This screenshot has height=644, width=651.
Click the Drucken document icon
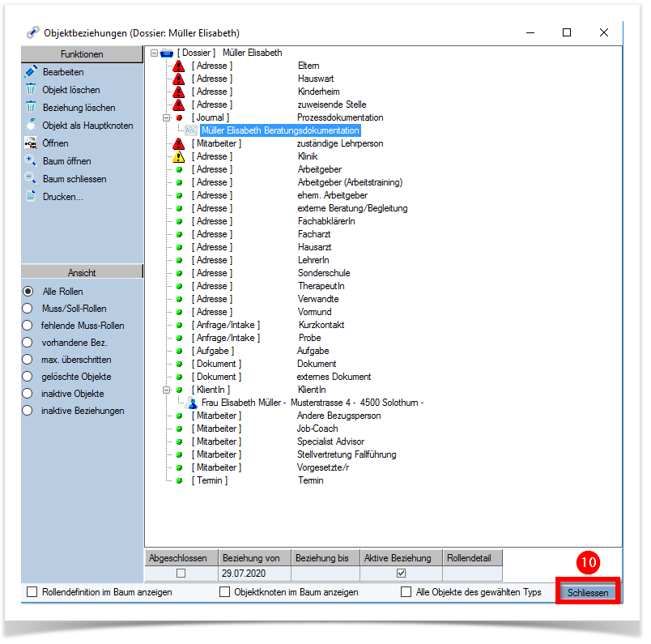(x=31, y=196)
